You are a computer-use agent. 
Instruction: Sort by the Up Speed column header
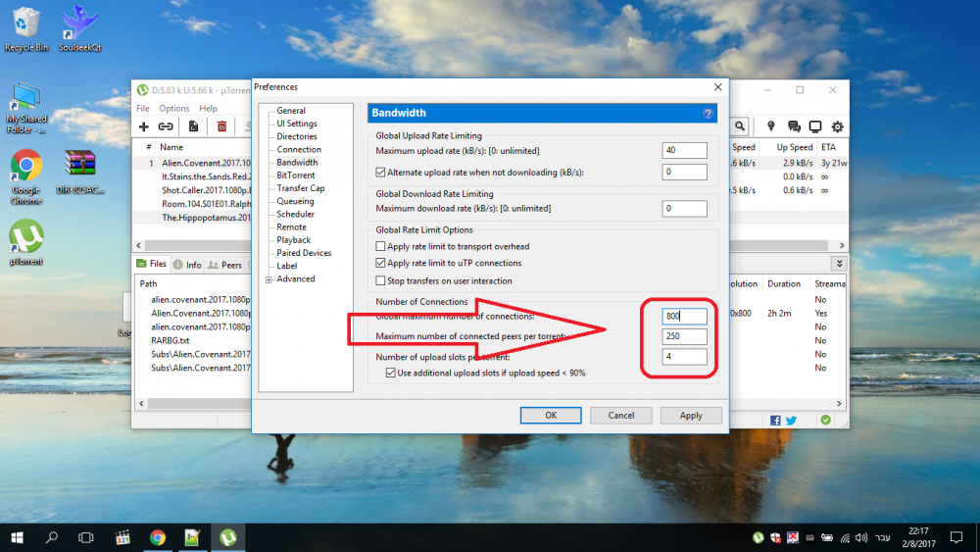[x=794, y=147]
